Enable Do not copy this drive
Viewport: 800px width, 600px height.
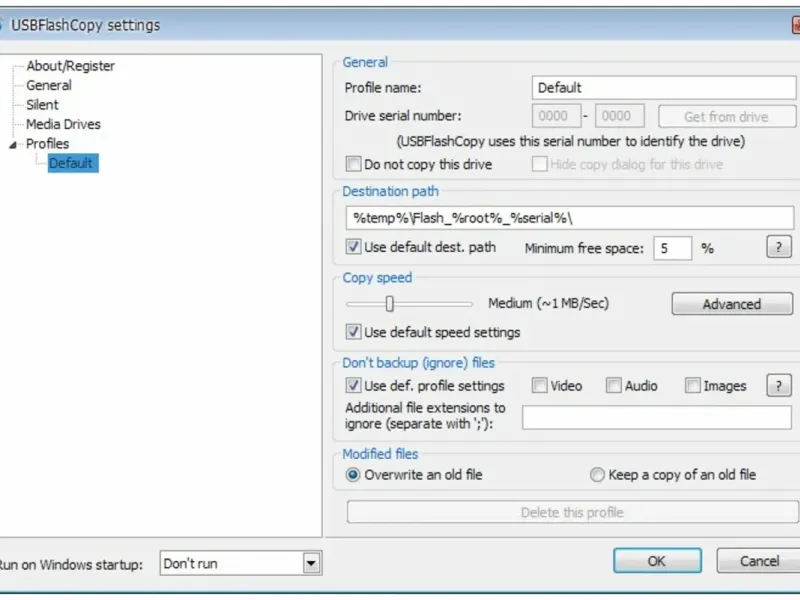(353, 164)
